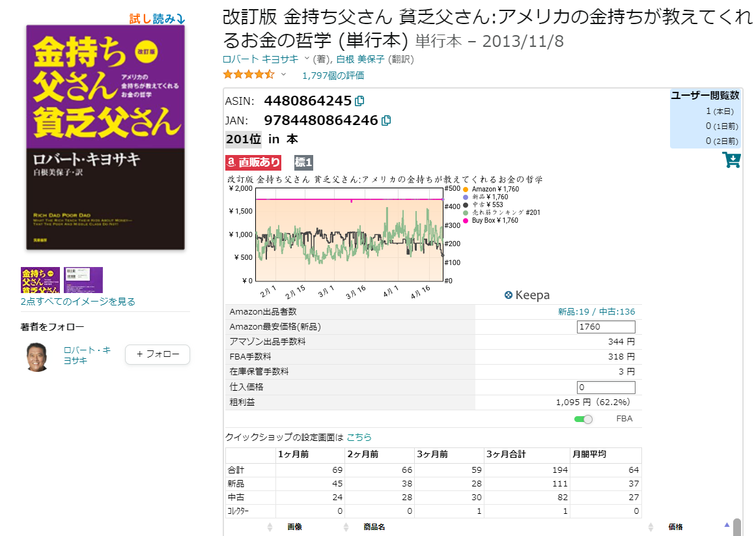The image size is (756, 536).
Task: Open 白根 美保子 translator link
Action: point(360,59)
